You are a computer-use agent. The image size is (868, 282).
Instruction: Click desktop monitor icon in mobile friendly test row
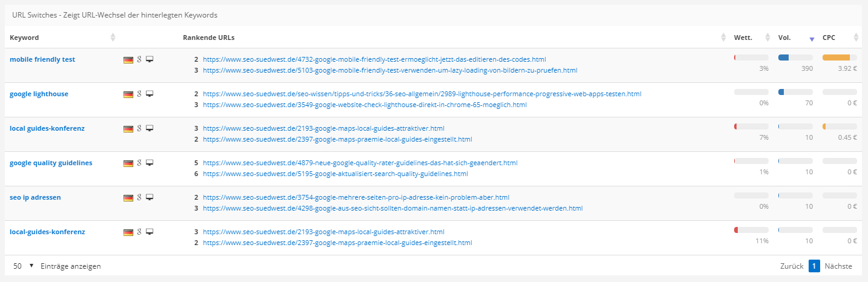pyautogui.click(x=150, y=60)
